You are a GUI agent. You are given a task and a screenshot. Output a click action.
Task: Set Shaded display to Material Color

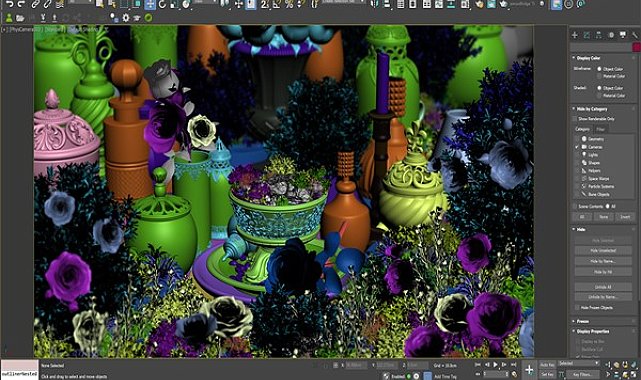599,96
